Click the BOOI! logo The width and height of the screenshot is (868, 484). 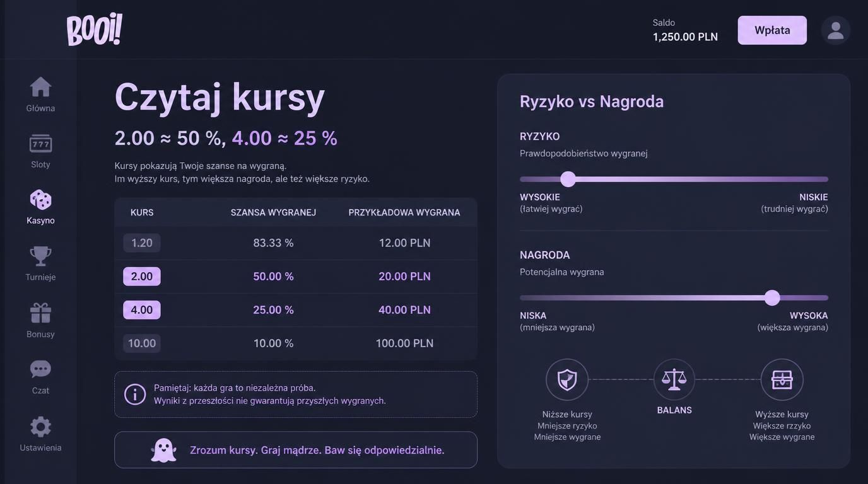point(95,30)
